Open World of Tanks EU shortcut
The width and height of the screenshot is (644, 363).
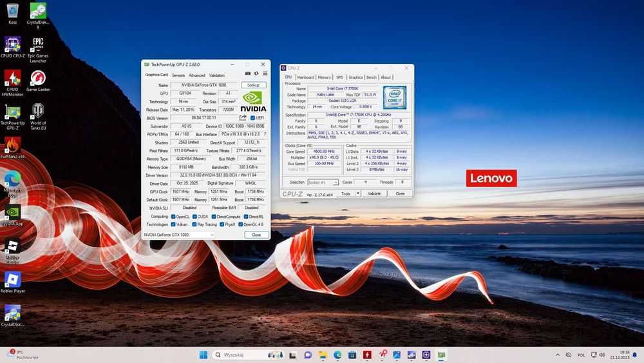click(x=38, y=117)
